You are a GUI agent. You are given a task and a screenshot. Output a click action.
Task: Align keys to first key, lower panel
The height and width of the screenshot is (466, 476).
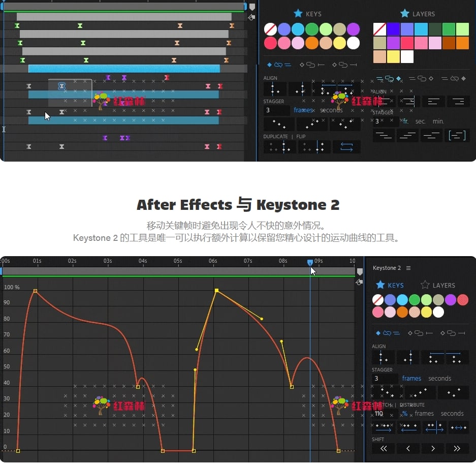(x=383, y=357)
